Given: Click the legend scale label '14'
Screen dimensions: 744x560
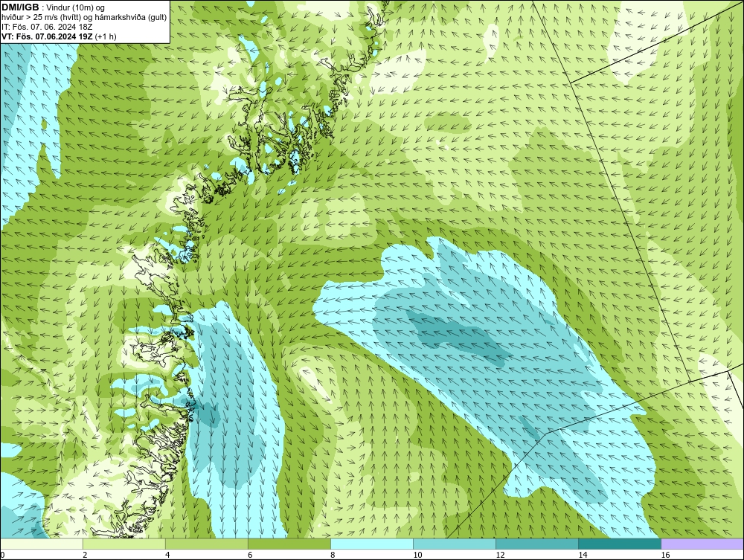Looking at the screenshot, I should 583,555.
